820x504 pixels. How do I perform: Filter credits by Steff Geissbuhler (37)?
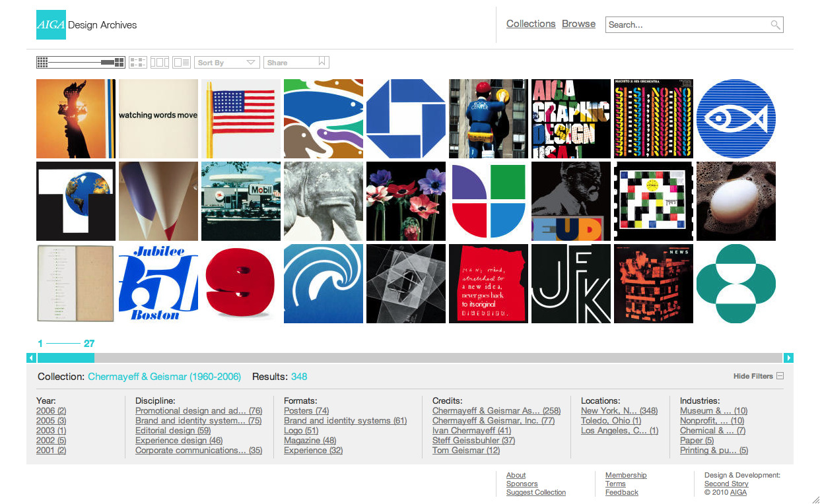click(473, 441)
